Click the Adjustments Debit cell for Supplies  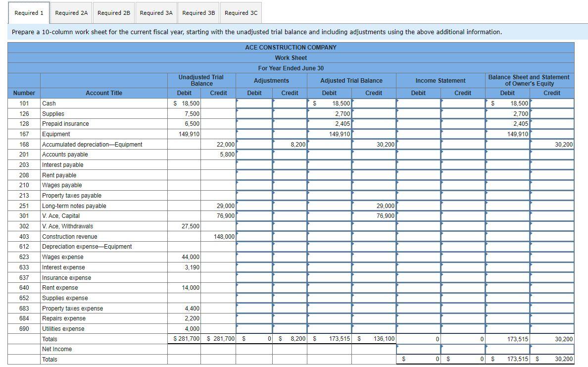pyautogui.click(x=254, y=113)
